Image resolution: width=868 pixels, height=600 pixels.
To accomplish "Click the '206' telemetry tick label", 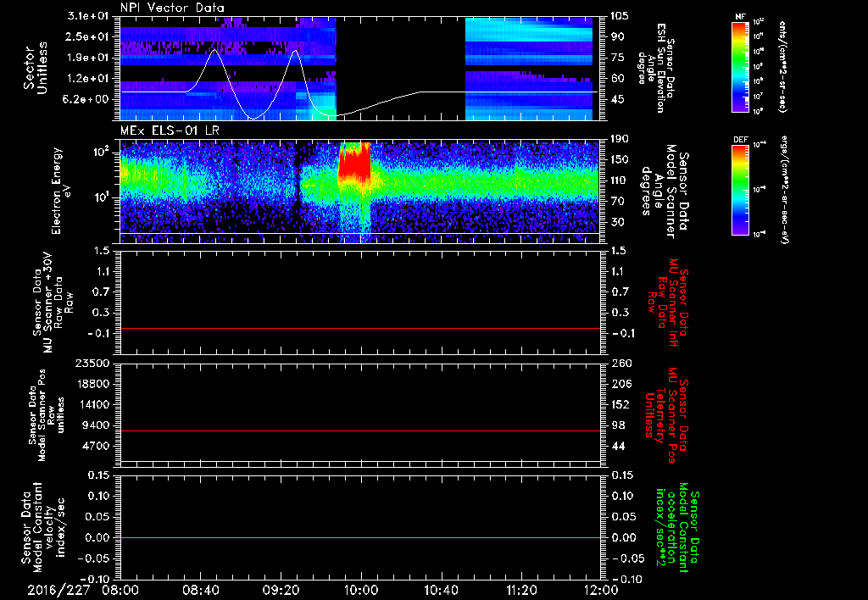I will [620, 384].
